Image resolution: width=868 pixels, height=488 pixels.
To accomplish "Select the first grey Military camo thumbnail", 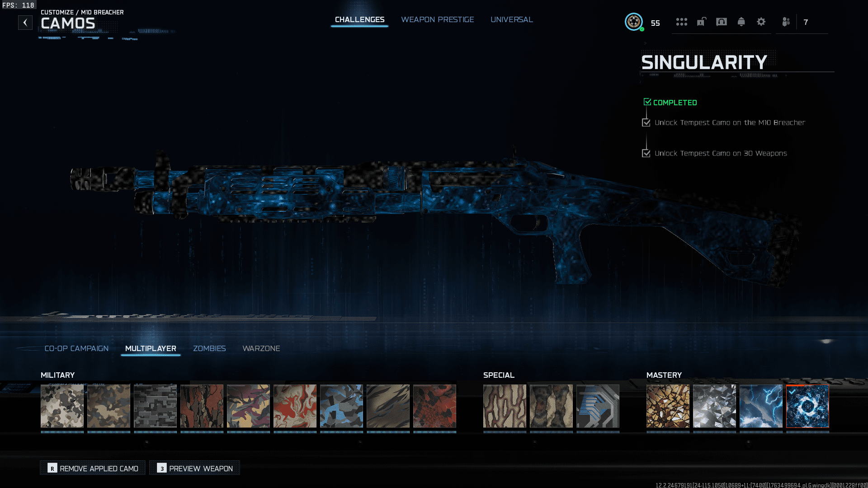I will point(62,406).
